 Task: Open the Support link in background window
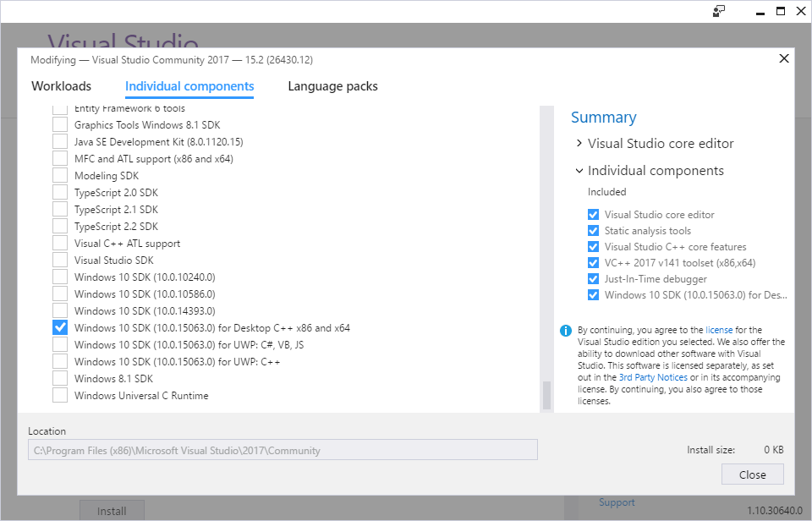pyautogui.click(x=617, y=502)
